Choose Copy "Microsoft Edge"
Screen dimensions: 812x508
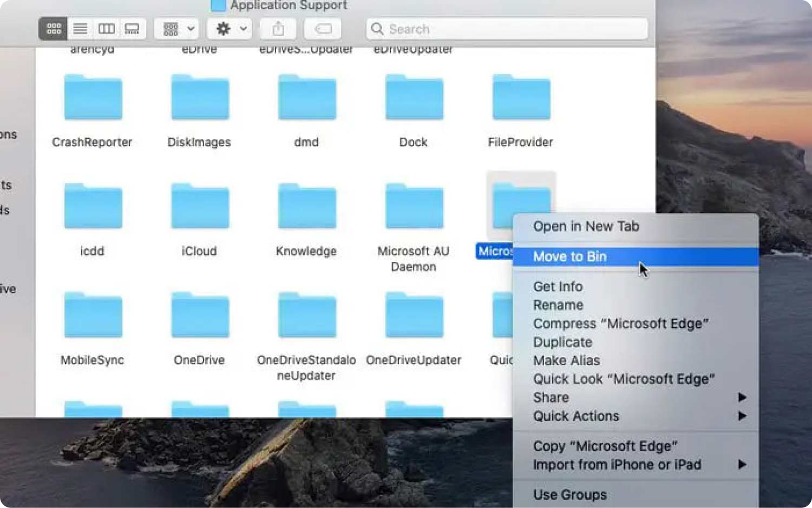pos(636,446)
